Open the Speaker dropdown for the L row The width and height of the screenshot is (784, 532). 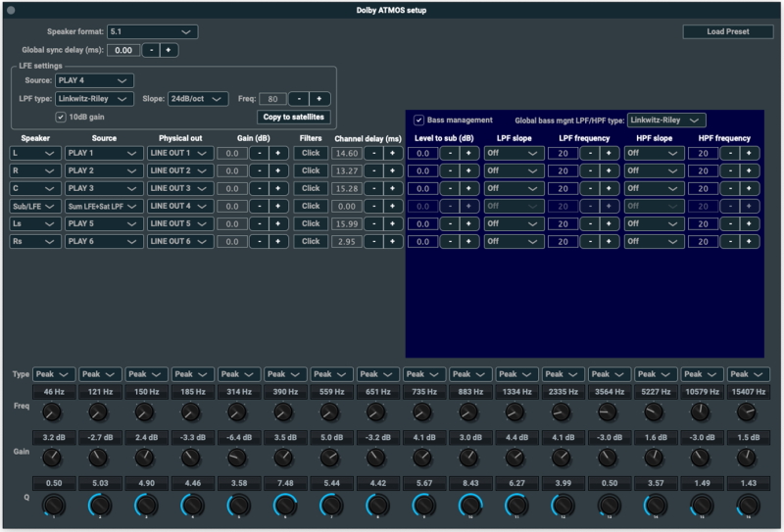[35, 153]
